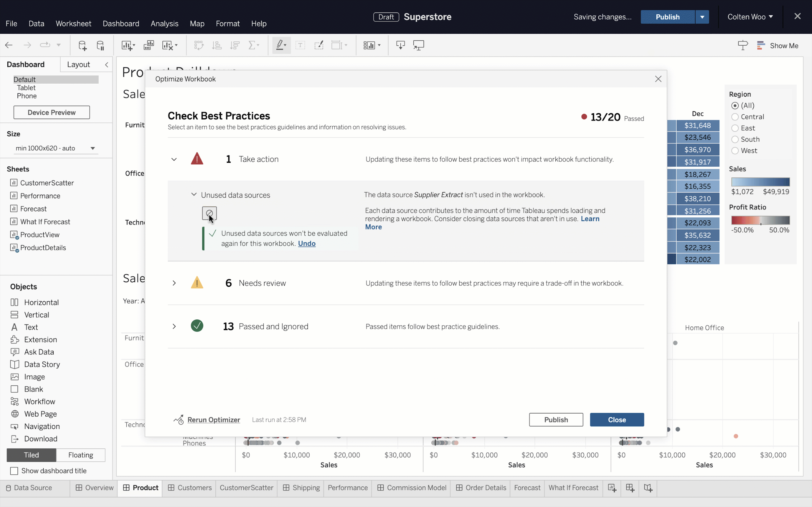Enable Show dashboard title checkbox

tap(14, 471)
